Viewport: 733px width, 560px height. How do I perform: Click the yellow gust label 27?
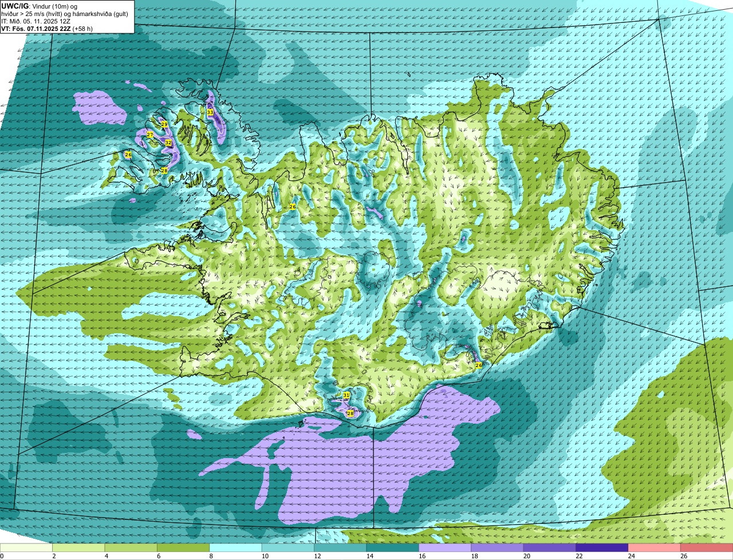(149, 135)
